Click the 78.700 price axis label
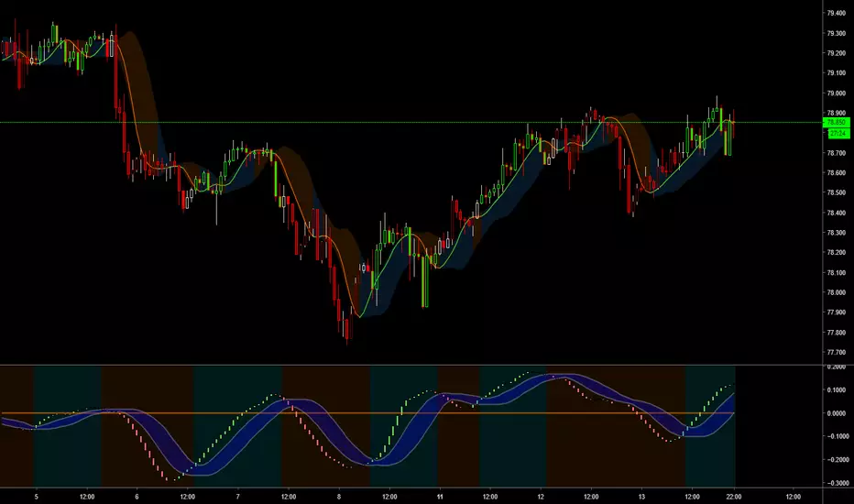Screen dimensions: 854x504 tap(836, 153)
